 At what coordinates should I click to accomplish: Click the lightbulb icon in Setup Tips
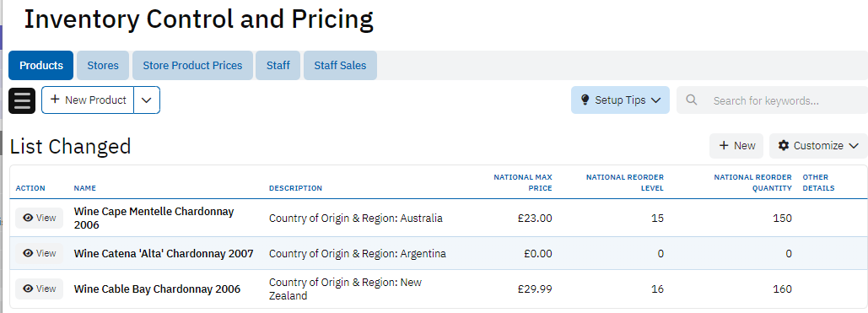click(x=585, y=100)
